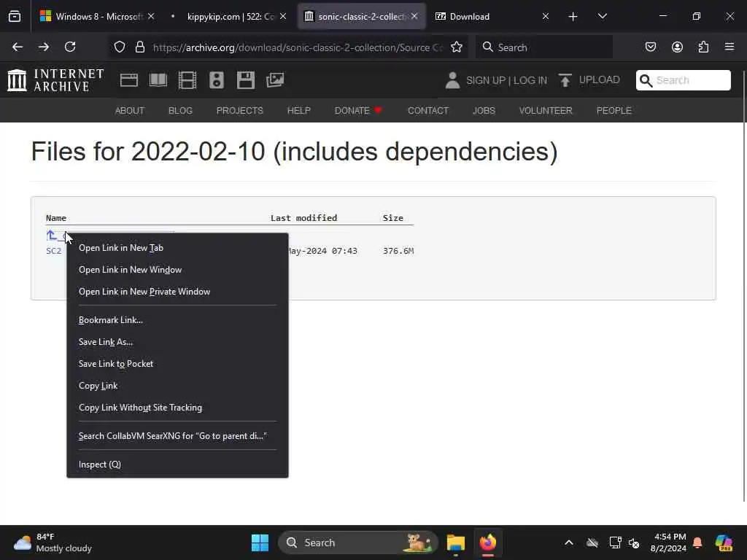Open the weather widget showing 84°F

click(x=53, y=542)
